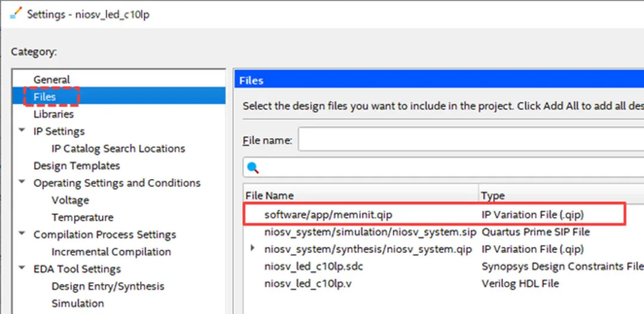Open IP Catalog Search Locations
The width and height of the screenshot is (644, 314).
click(118, 148)
